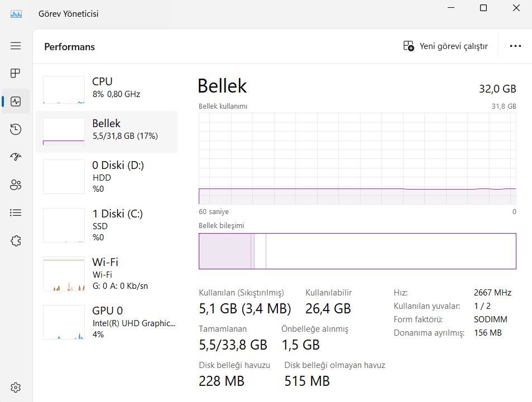Select the Performance page sidebar icon

click(x=16, y=101)
